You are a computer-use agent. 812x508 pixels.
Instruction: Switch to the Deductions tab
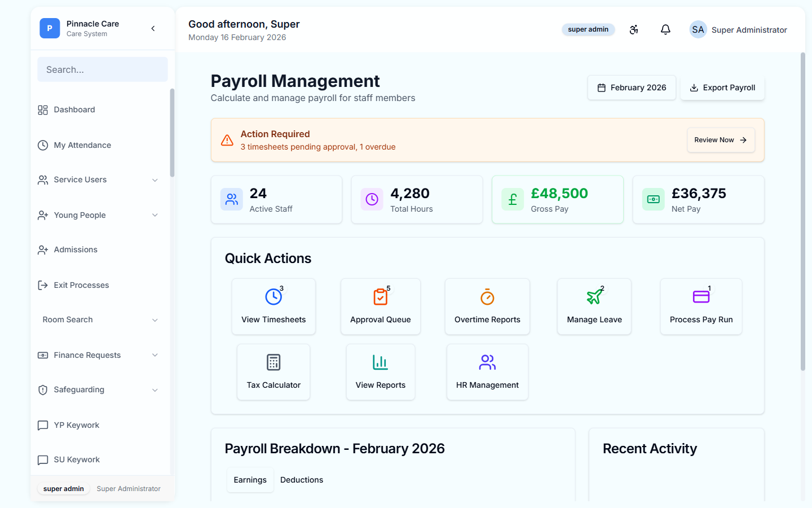coord(302,480)
